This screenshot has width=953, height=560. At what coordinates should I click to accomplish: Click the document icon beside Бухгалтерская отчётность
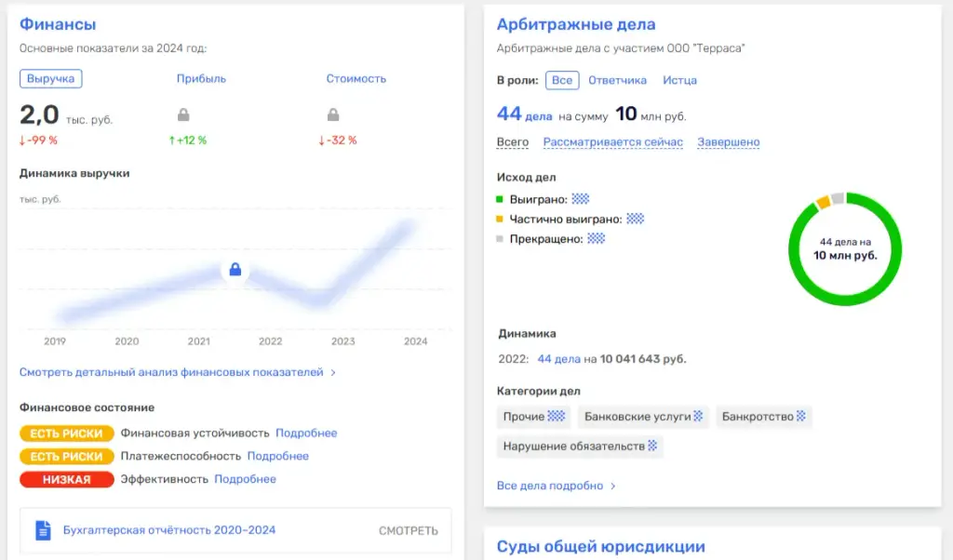(x=43, y=530)
